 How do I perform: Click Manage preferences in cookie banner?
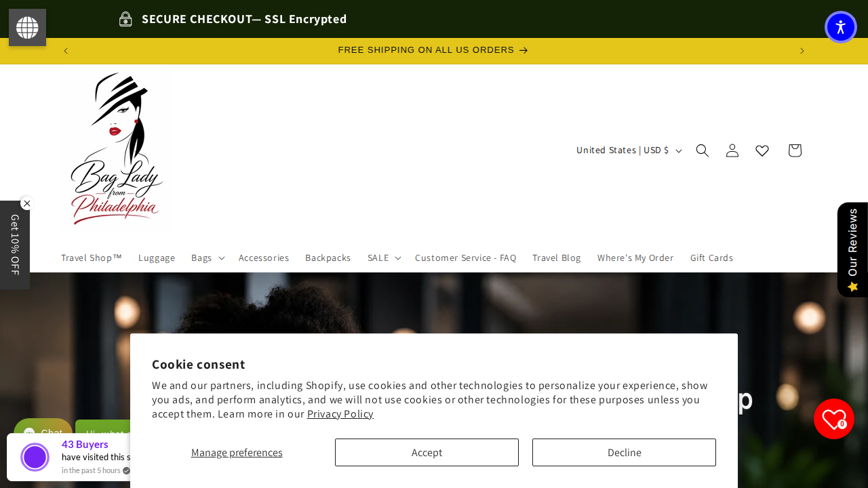(x=237, y=452)
